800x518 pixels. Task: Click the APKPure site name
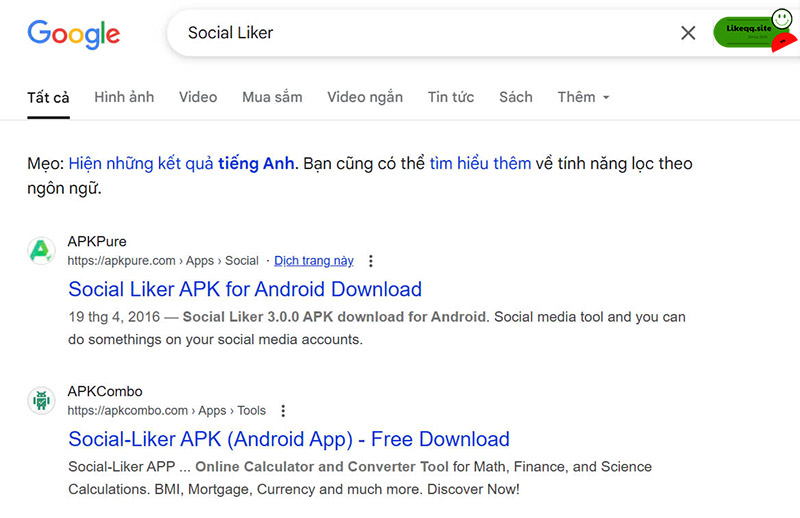point(97,241)
